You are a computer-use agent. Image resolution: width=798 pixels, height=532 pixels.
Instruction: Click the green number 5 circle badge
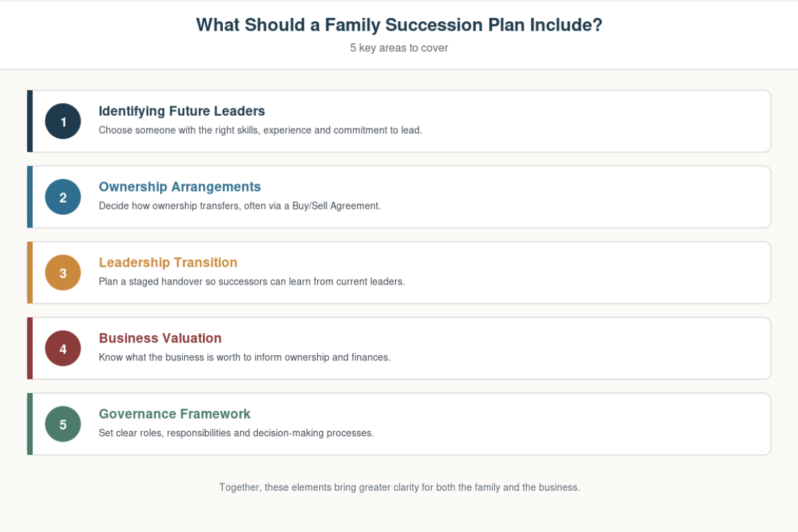(x=63, y=424)
